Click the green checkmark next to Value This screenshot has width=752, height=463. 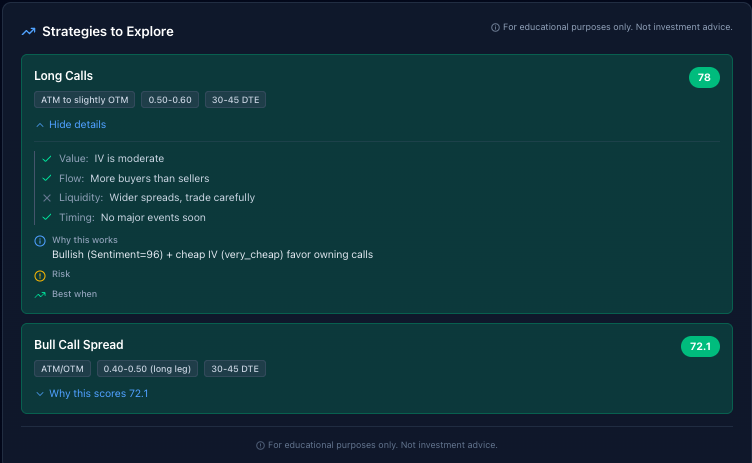[47, 158]
